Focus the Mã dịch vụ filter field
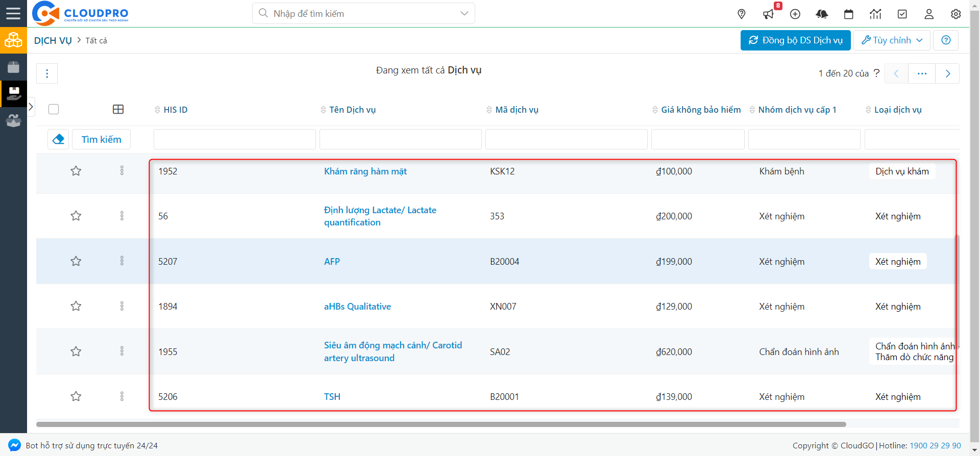 point(567,139)
